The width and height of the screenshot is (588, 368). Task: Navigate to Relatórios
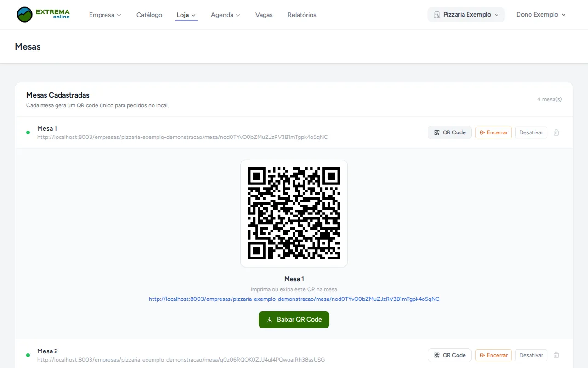tap(302, 15)
